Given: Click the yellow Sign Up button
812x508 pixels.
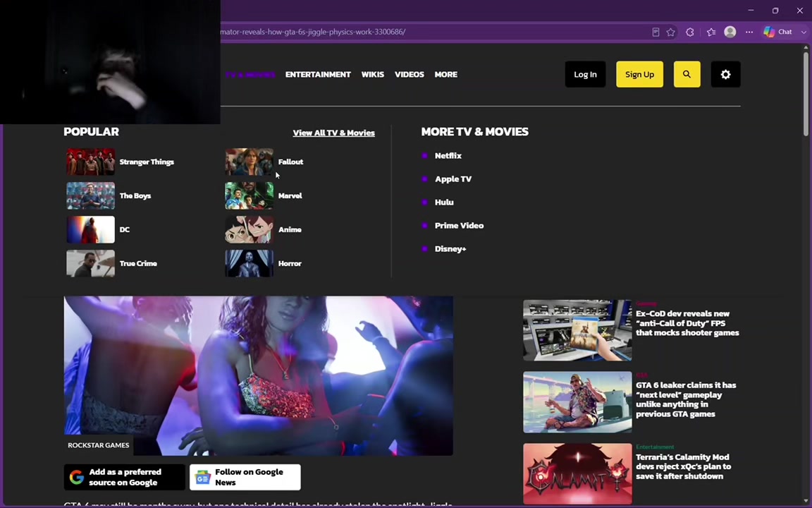Looking at the screenshot, I should [639, 74].
